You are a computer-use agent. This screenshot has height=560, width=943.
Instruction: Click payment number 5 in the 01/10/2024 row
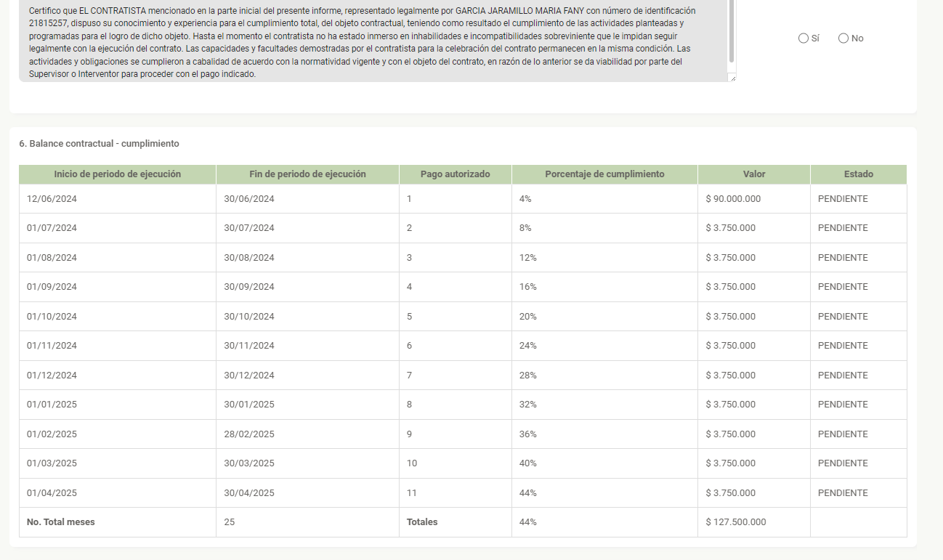click(x=456, y=317)
